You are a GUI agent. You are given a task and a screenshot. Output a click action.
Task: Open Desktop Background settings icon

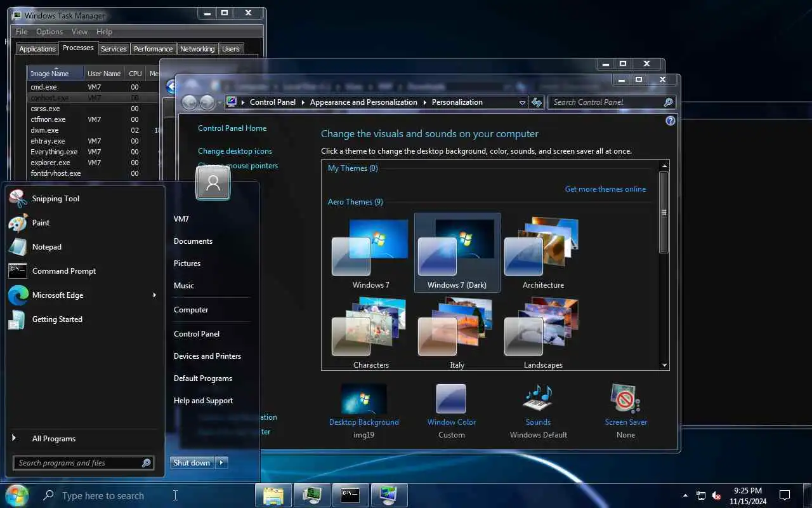click(363, 399)
